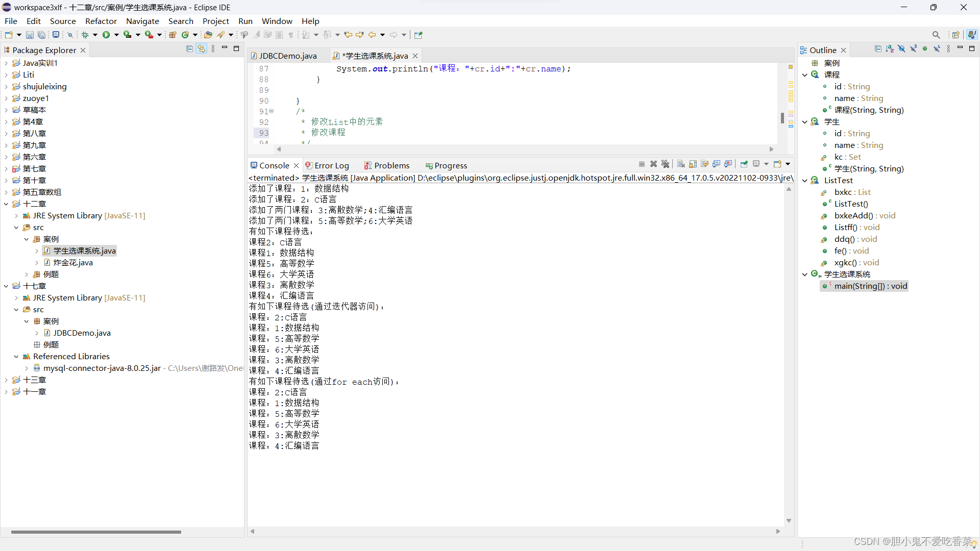Click the New Java Class toolbar icon
Image resolution: width=980 pixels, height=551 pixels.
pyautogui.click(x=185, y=35)
